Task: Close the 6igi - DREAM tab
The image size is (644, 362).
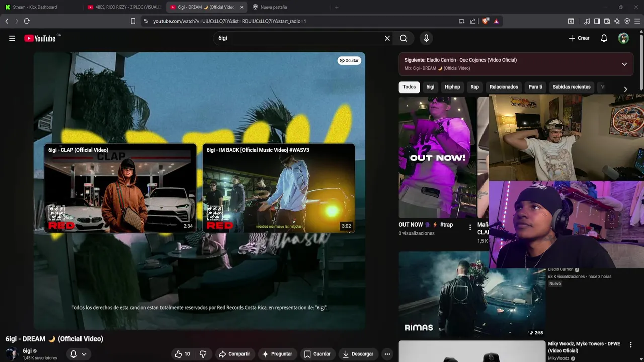Action: pyautogui.click(x=242, y=7)
